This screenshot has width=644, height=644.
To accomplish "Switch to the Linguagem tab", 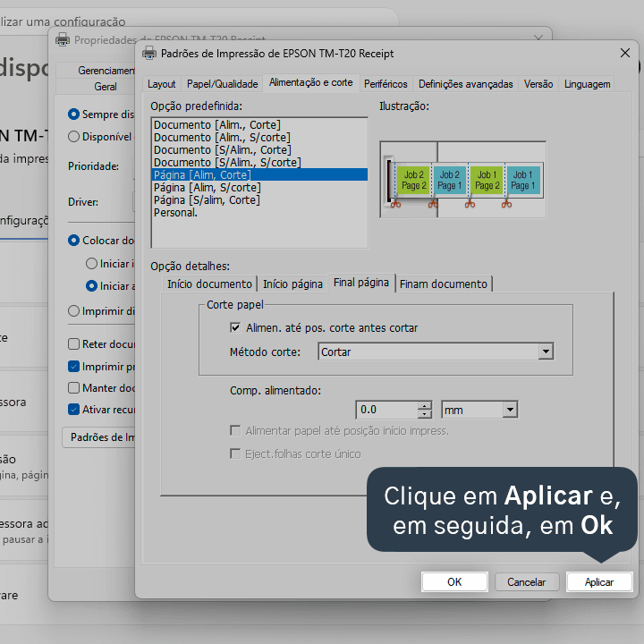I will tap(587, 84).
